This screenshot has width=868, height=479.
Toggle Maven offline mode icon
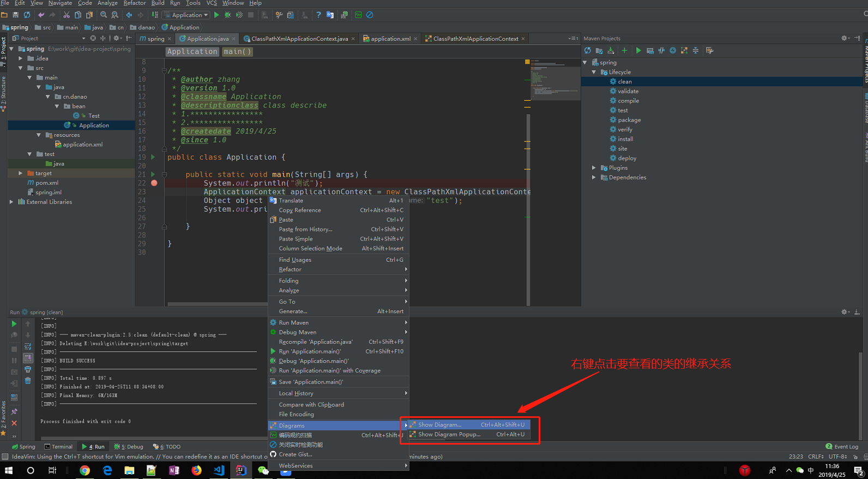pyautogui.click(x=661, y=51)
